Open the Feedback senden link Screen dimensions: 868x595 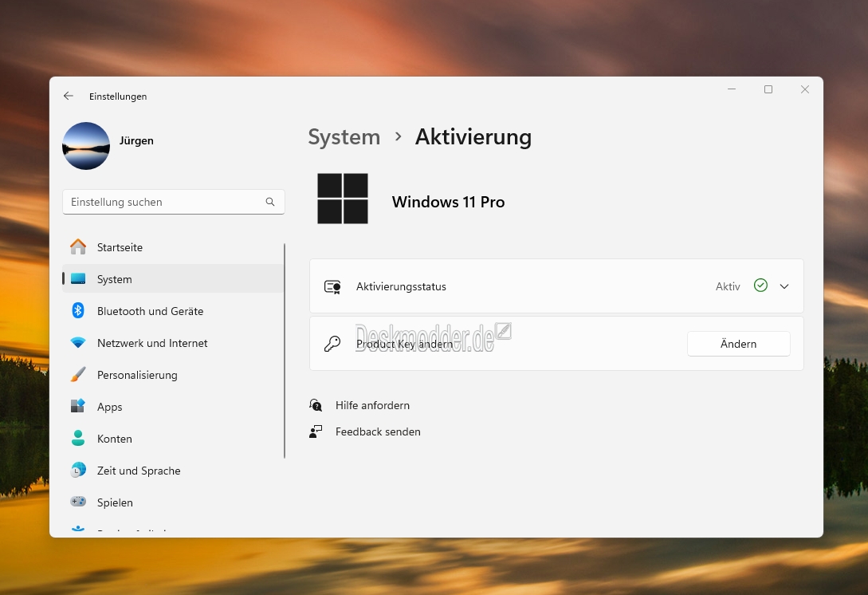point(378,431)
